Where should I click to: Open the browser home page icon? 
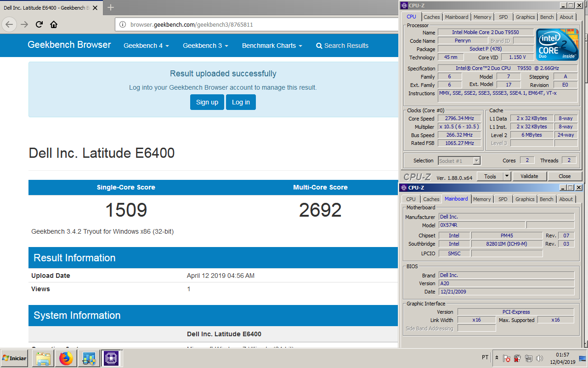coord(54,24)
